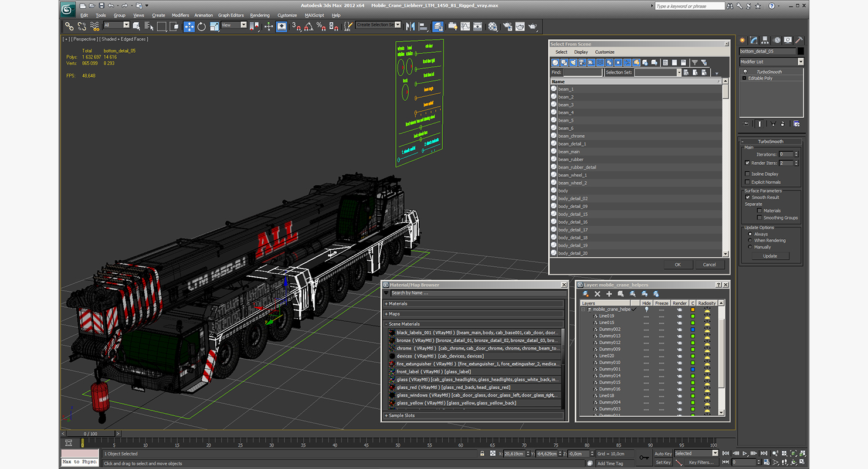Image resolution: width=868 pixels, height=469 pixels.
Task: Toggle the Percent Snap tool
Action: point(321,26)
